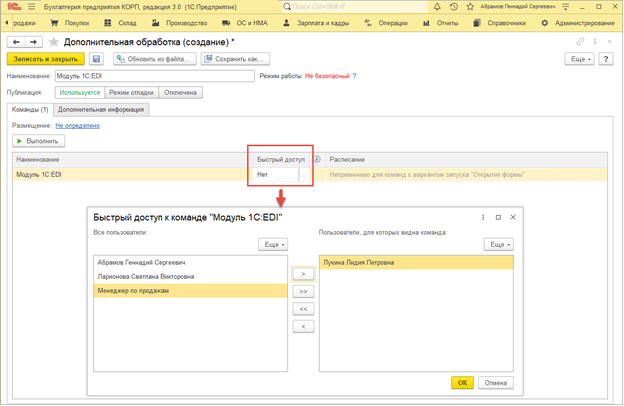Open the ОС и НМА section
Screen dimensions: 624x406
point(245,23)
